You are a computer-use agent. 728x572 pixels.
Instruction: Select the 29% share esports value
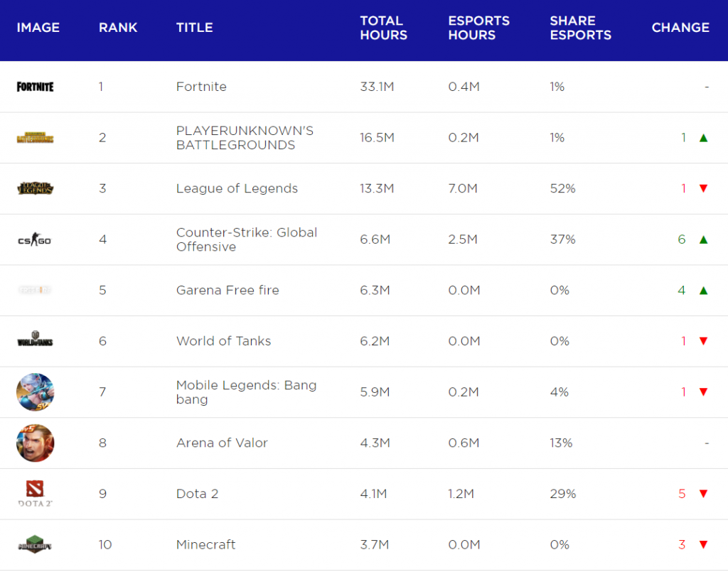[x=563, y=494]
